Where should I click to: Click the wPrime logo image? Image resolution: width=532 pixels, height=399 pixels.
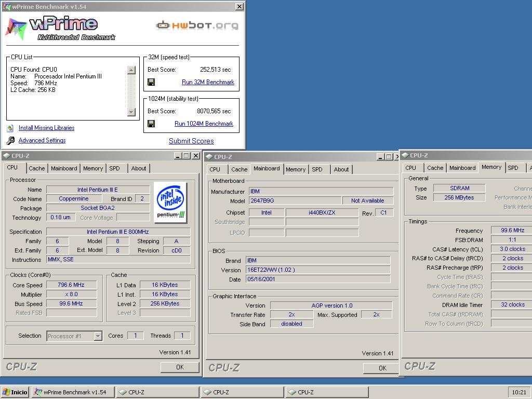60,28
